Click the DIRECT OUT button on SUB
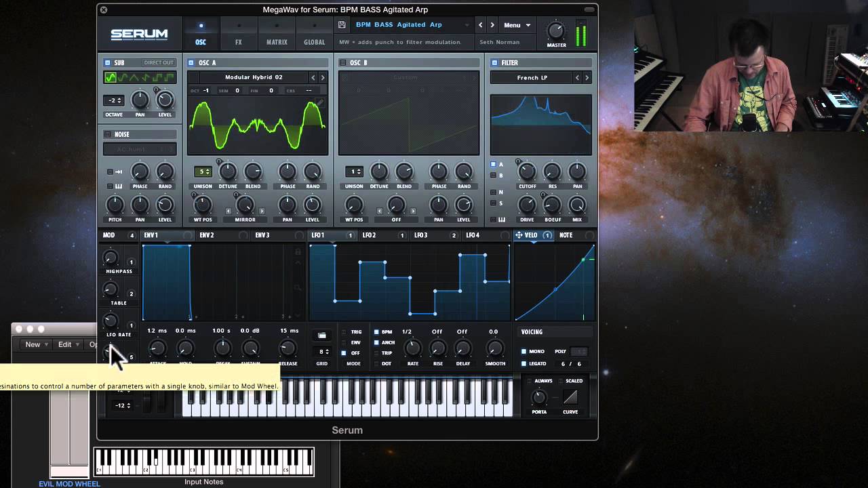This screenshot has width=868, height=488. tap(159, 62)
